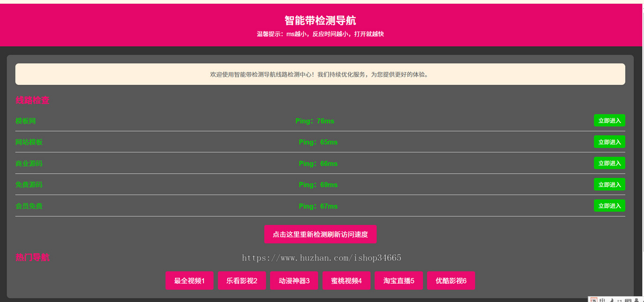
Task: Click the 智能带检测导航 page title
Action: tap(320, 20)
